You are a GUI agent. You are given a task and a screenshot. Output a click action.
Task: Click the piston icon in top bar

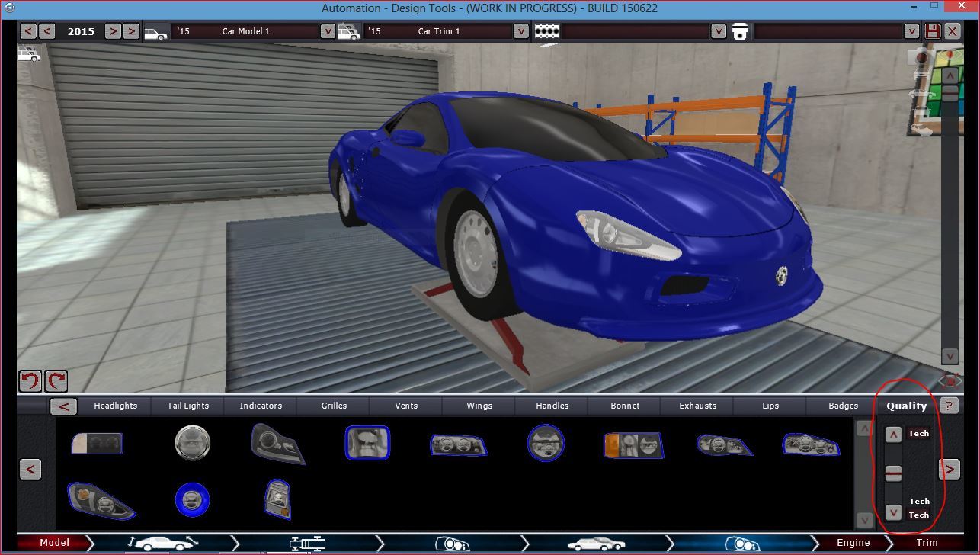(739, 31)
